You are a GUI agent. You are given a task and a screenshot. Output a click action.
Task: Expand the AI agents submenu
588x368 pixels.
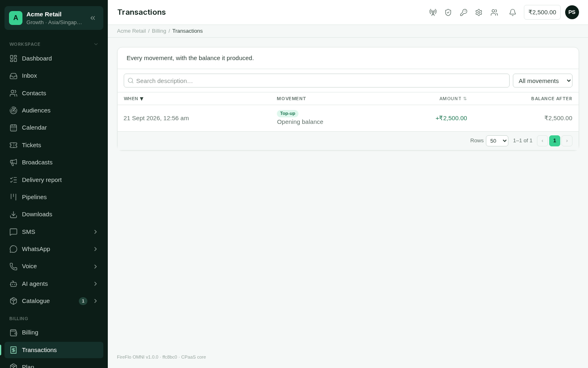point(96,284)
